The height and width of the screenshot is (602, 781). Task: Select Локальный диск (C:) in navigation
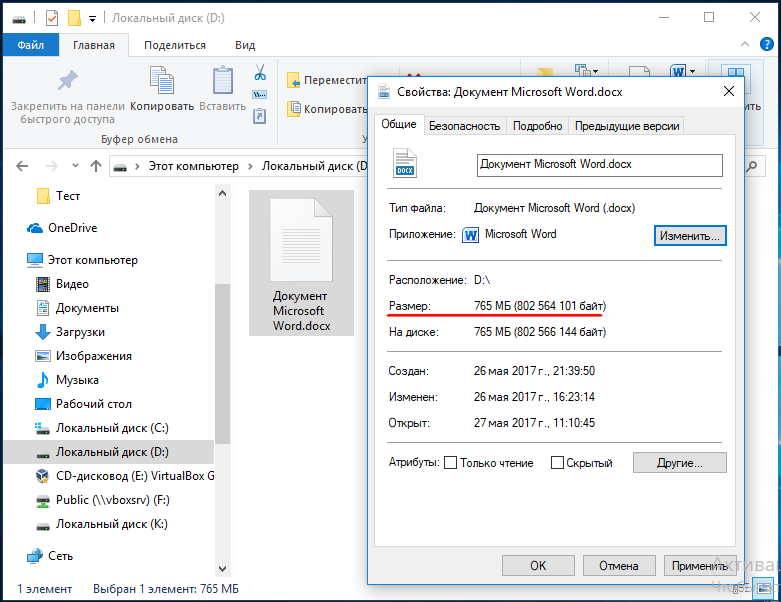tap(102, 428)
